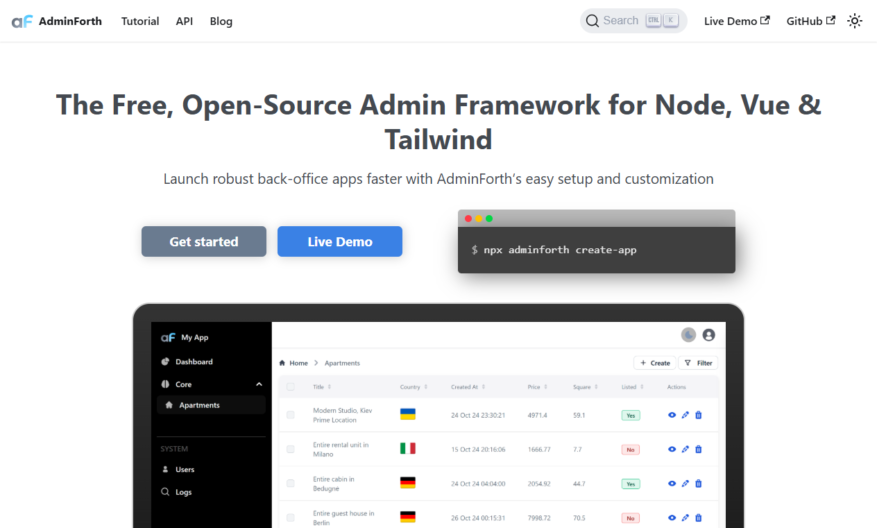This screenshot has height=528, width=877.
Task: Click the yellow dot on the terminal window
Action: pyautogui.click(x=479, y=219)
